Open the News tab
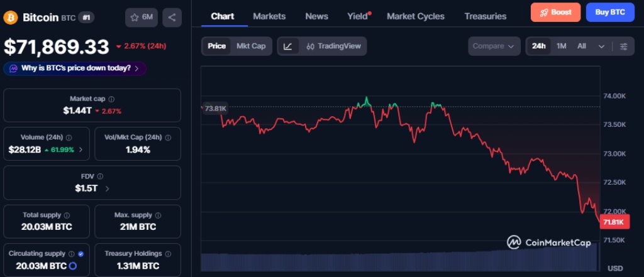Screen dimensions: 644x277 [x=317, y=16]
